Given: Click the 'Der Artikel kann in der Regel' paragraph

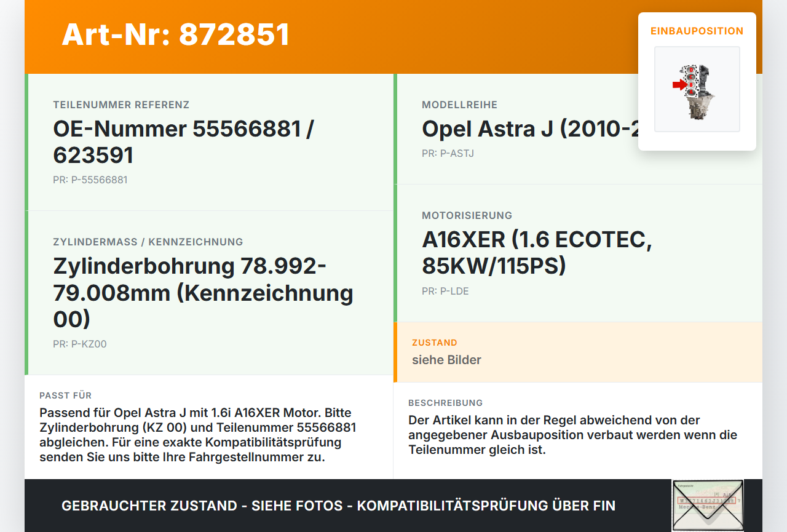Looking at the screenshot, I should 572,435.
